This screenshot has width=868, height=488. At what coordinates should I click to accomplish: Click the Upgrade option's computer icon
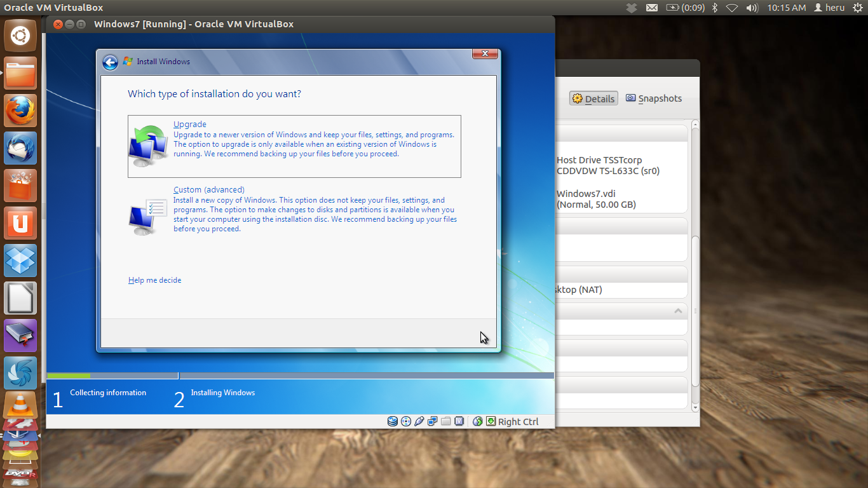click(x=147, y=146)
